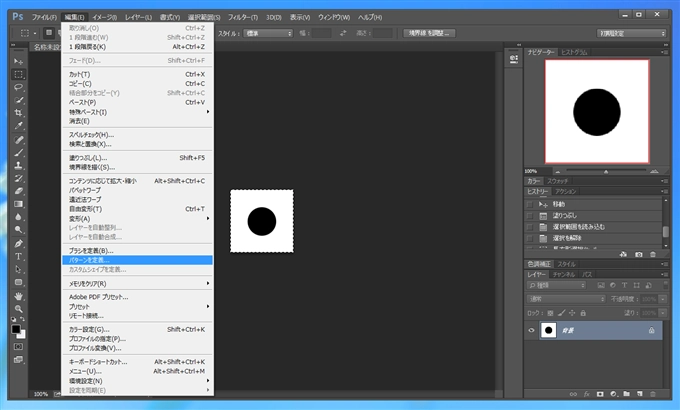Add layer style fx icon
Viewport: 680px width, 410px height.
pyautogui.click(x=586, y=394)
